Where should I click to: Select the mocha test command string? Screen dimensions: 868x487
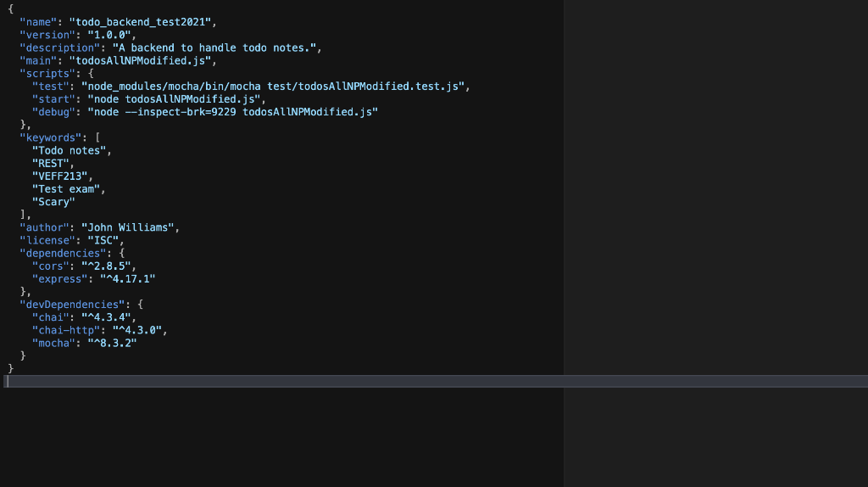pos(274,87)
